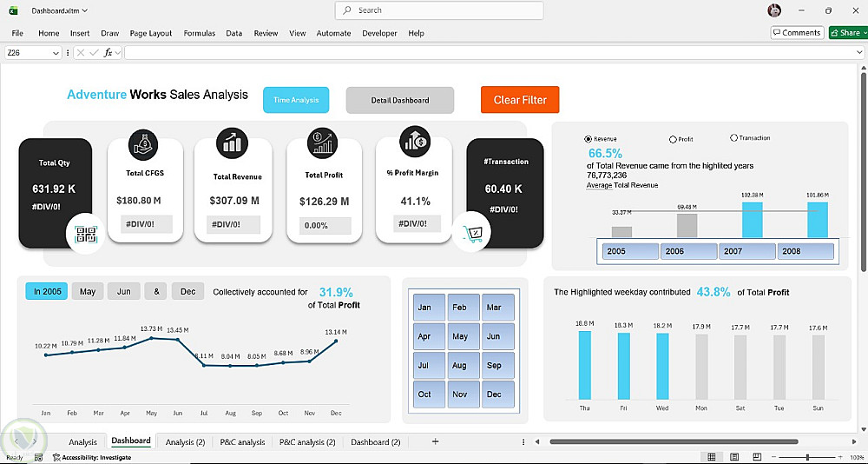
Task: Open the user account profile picture
Action: pyautogui.click(x=774, y=10)
